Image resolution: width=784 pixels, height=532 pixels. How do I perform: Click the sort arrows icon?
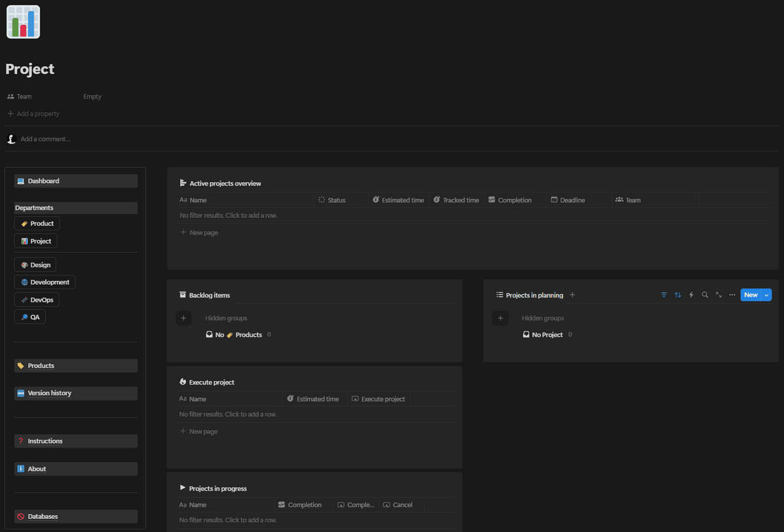[x=678, y=295]
